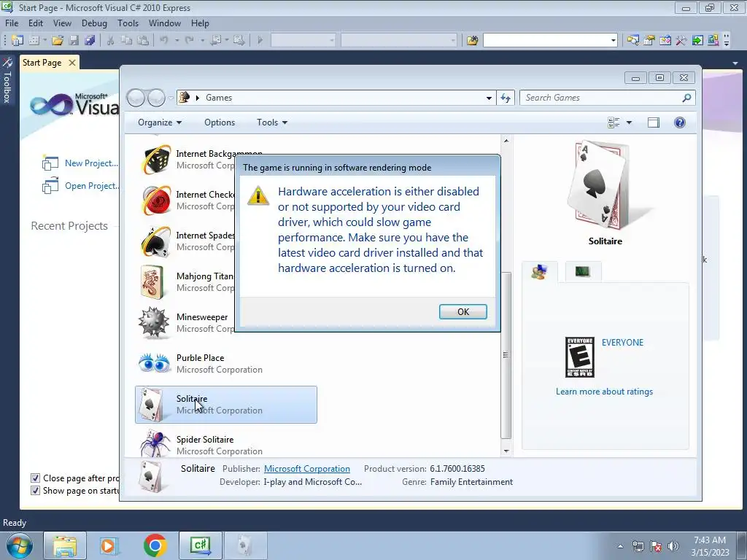Open Properties Window from toolbar icon
Viewport: 747px width, 560px height.
click(649, 41)
